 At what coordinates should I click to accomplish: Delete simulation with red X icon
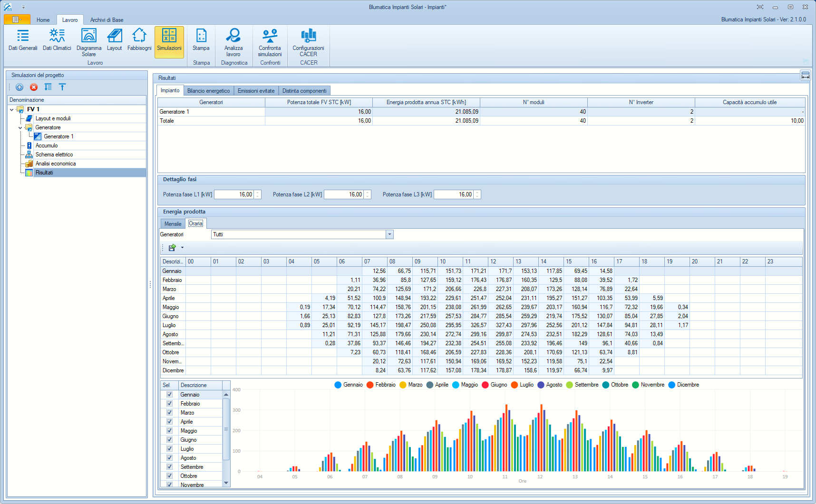point(34,87)
